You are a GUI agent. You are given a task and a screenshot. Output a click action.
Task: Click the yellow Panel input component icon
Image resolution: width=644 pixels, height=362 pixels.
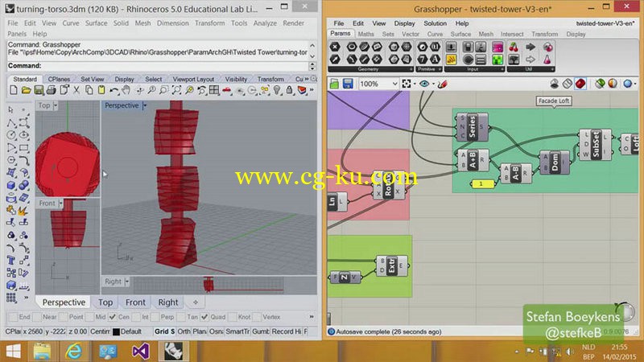coord(451,60)
